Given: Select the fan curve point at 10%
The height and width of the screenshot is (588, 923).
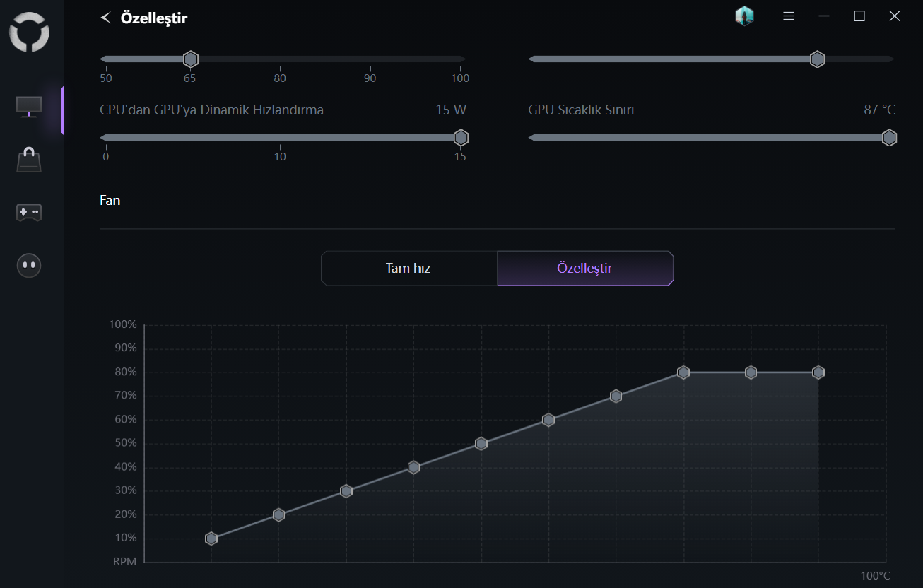Looking at the screenshot, I should coord(211,539).
